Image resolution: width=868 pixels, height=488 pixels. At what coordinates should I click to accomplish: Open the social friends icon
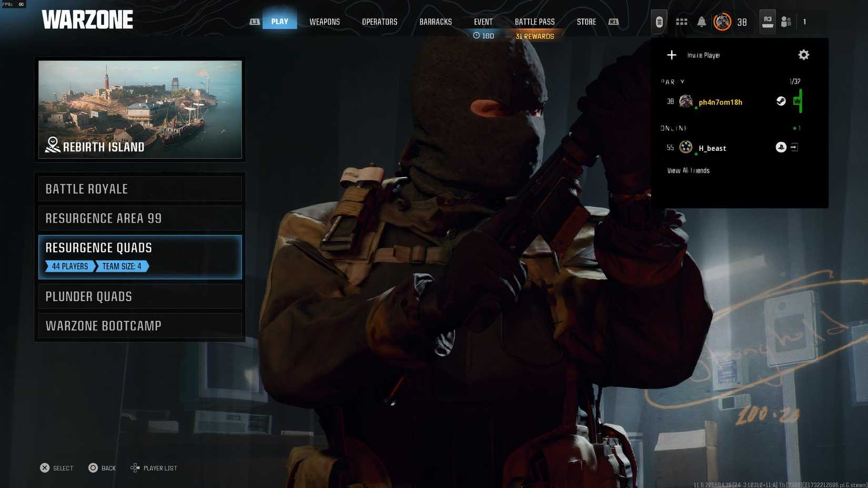[x=786, y=22]
